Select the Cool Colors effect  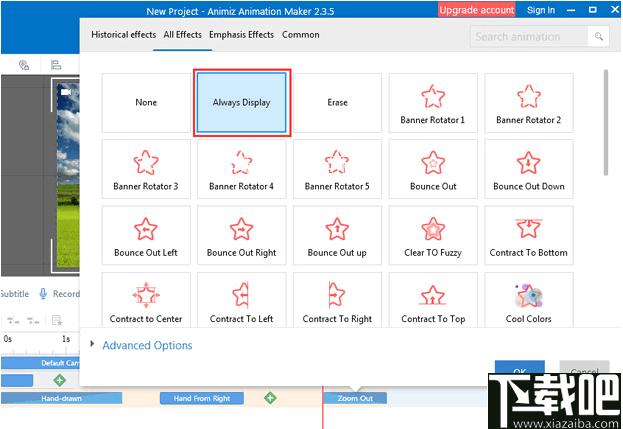point(528,301)
